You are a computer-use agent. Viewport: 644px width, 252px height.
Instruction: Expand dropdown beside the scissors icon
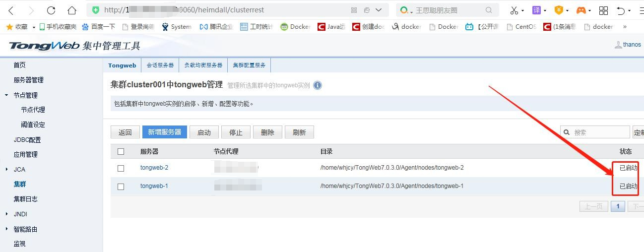[x=522, y=10]
